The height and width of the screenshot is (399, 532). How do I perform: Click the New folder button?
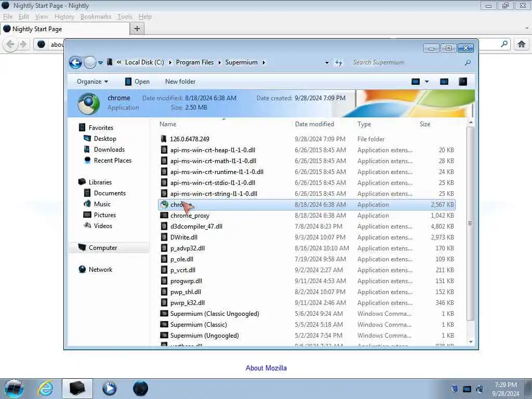coord(180,82)
